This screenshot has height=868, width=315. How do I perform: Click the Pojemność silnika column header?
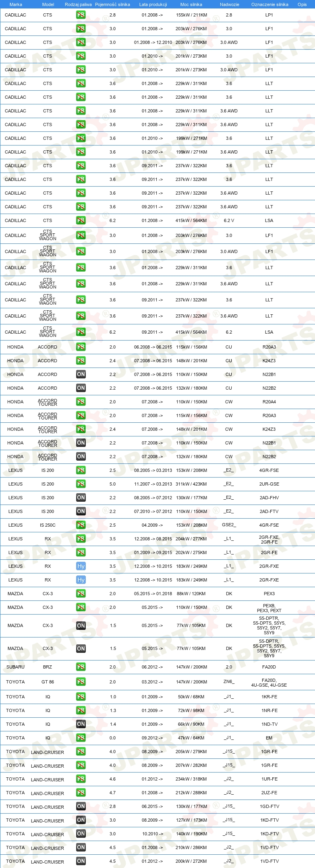click(x=112, y=4)
